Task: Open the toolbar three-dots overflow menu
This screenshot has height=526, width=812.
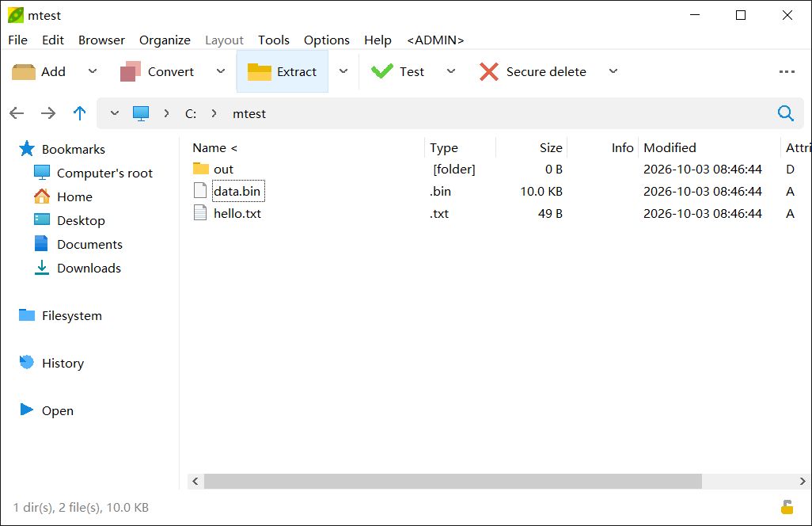Action: click(x=787, y=71)
